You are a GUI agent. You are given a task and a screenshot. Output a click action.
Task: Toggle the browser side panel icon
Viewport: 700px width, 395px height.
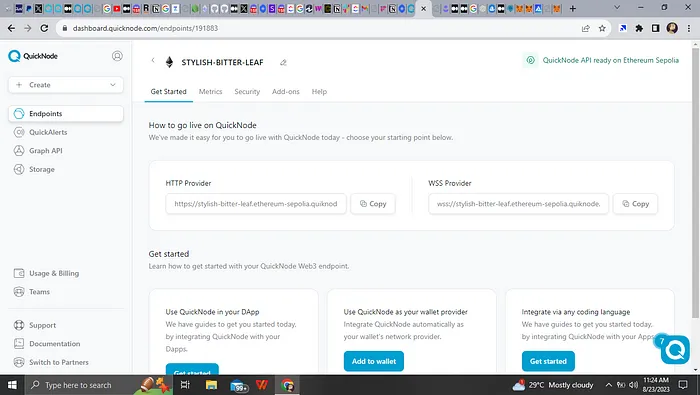point(655,28)
